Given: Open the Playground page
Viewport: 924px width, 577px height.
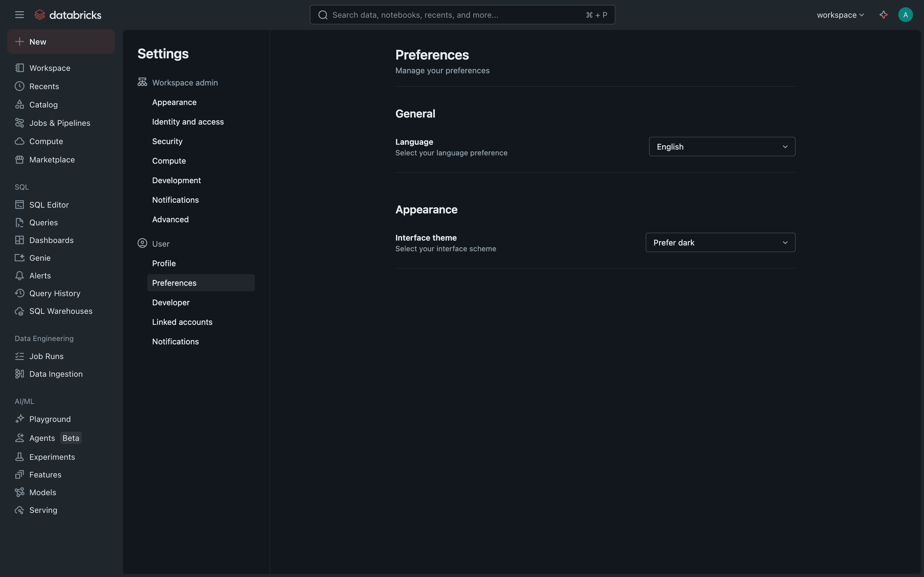Looking at the screenshot, I should pos(50,419).
